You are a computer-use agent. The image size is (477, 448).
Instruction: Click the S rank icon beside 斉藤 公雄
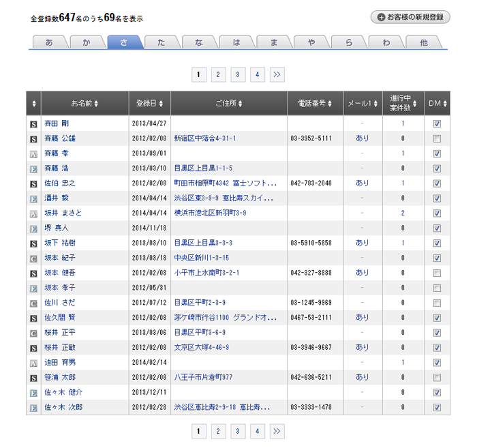tap(33, 139)
